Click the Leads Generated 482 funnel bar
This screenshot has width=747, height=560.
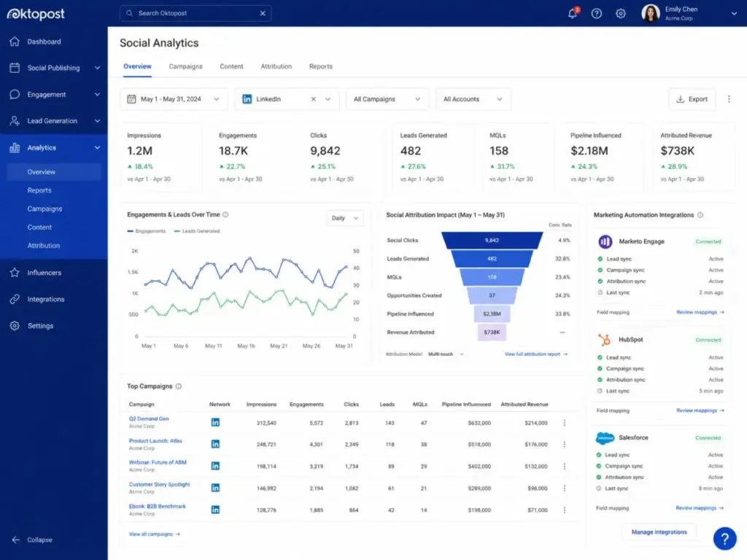tap(492, 259)
